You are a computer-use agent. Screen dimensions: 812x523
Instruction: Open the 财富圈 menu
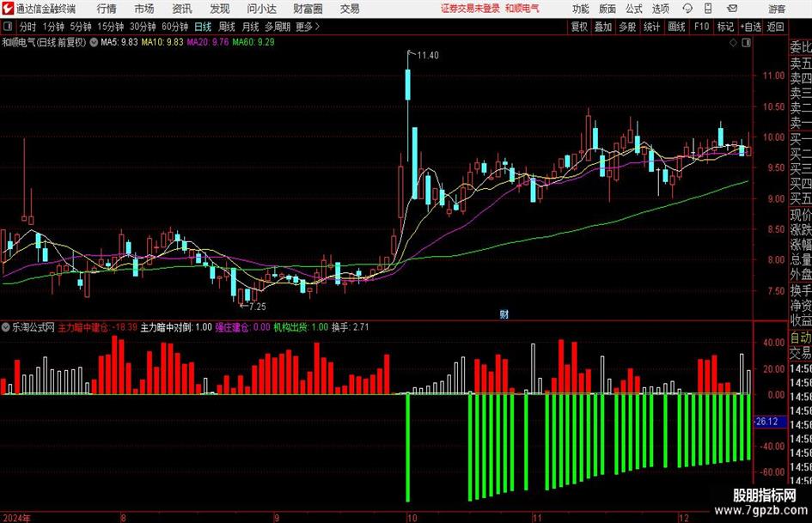click(x=308, y=9)
